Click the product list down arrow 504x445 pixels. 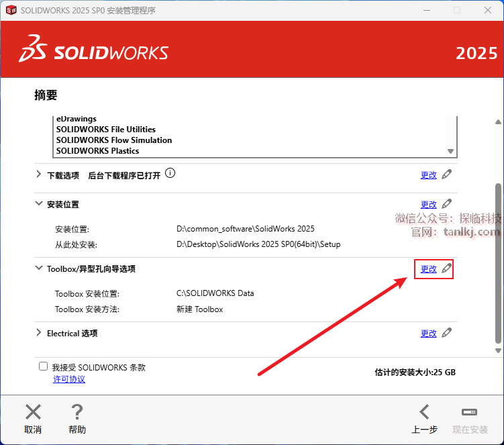[450, 151]
